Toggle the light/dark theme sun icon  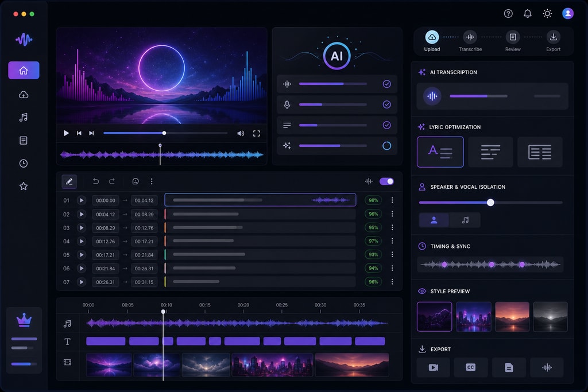(547, 14)
